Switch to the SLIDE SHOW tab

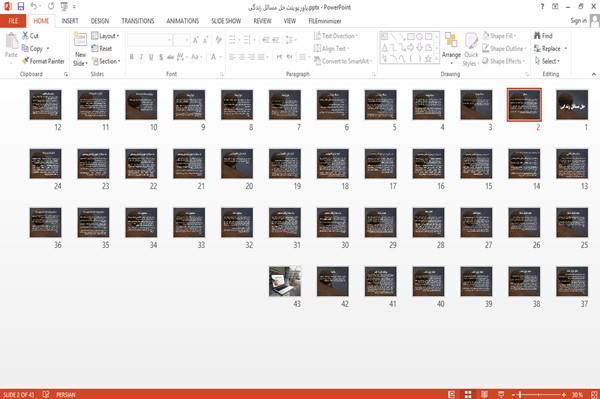point(226,21)
